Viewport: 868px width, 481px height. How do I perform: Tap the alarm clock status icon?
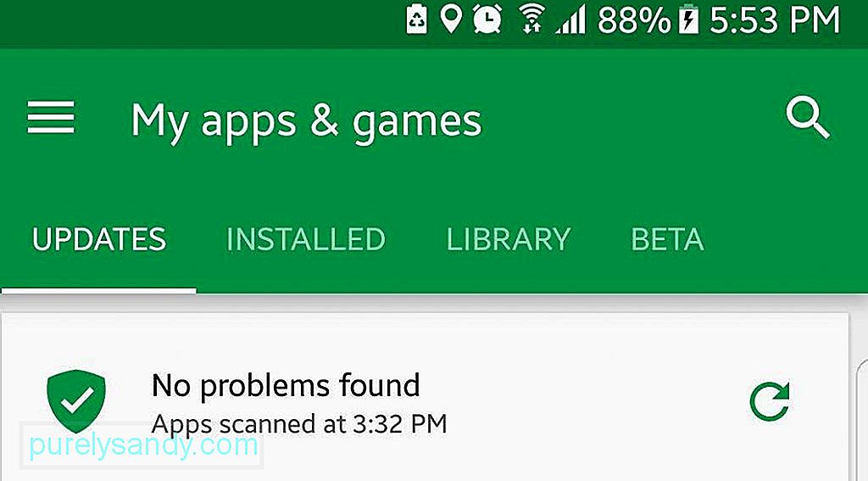click(487, 19)
